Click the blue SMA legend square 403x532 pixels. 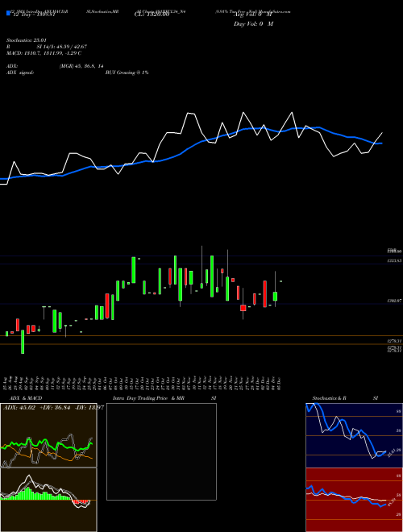pos(8,13)
